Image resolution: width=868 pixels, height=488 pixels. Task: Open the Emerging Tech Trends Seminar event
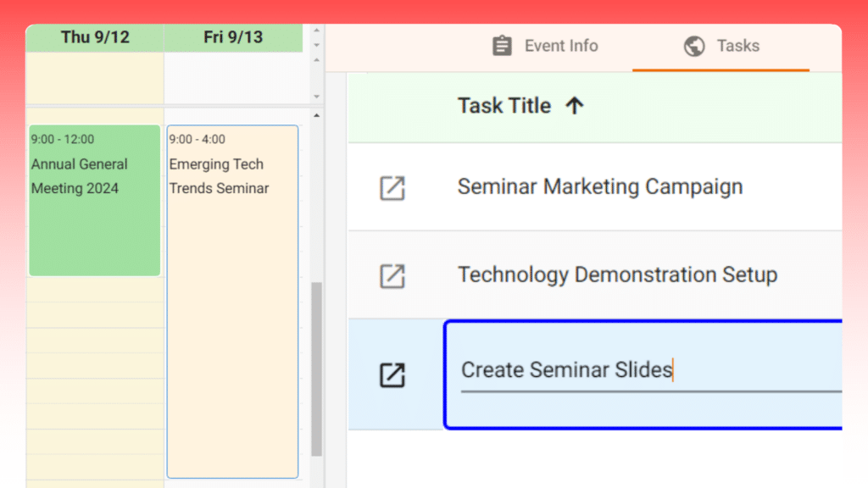(x=232, y=302)
